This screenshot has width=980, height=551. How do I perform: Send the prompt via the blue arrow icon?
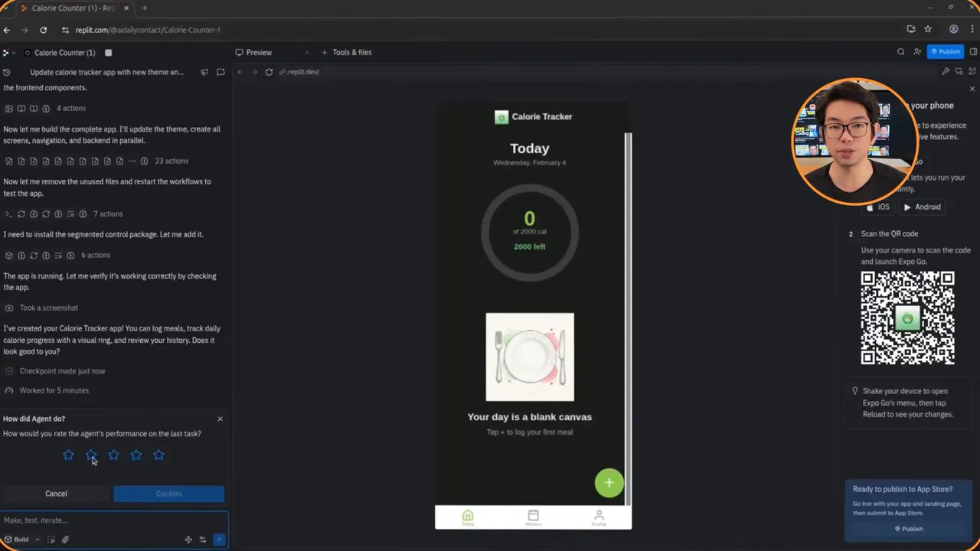[220, 540]
